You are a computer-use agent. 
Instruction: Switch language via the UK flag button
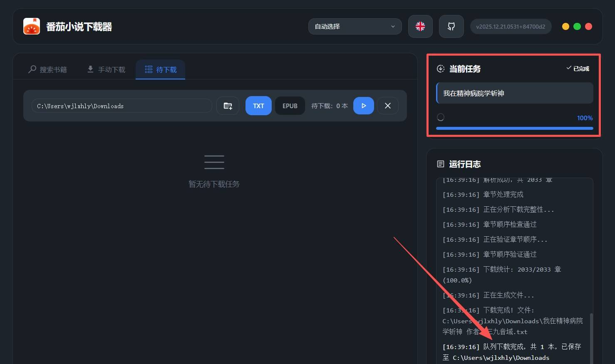tap(420, 26)
